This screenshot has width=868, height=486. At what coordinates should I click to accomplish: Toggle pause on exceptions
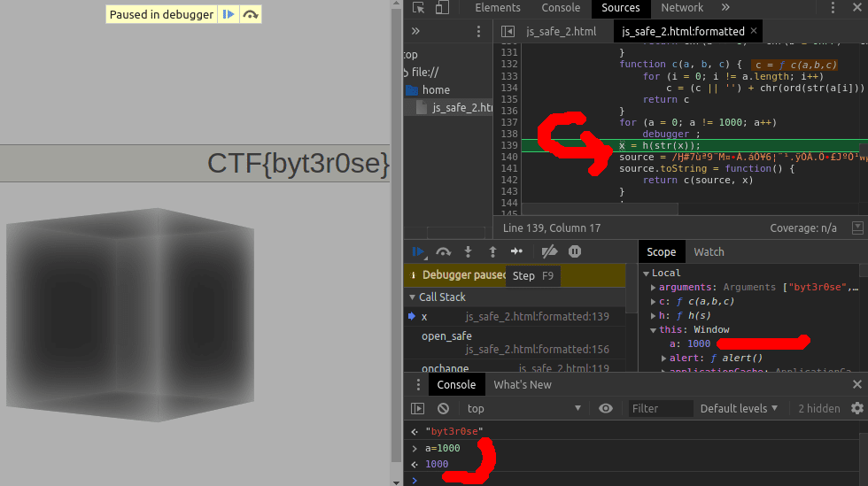[575, 252]
